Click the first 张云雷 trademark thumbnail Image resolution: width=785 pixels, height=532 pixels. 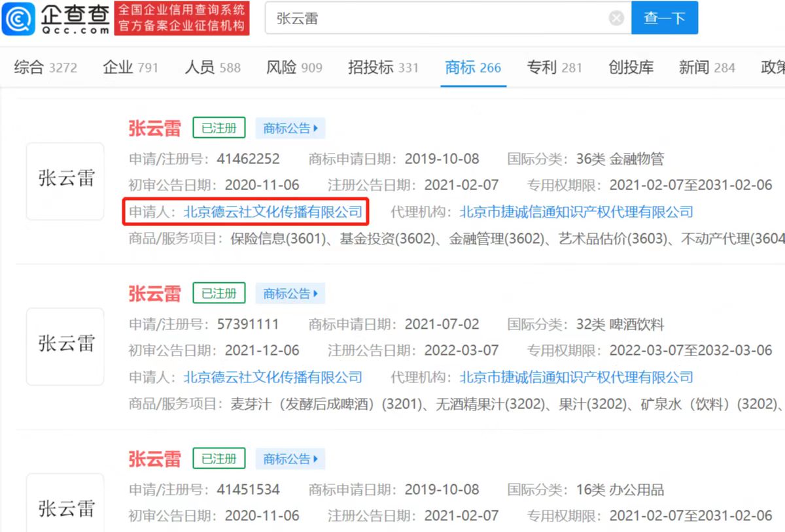[65, 180]
